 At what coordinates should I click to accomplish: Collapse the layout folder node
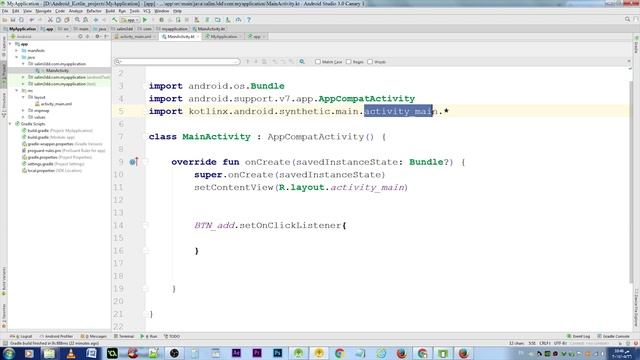point(23,97)
